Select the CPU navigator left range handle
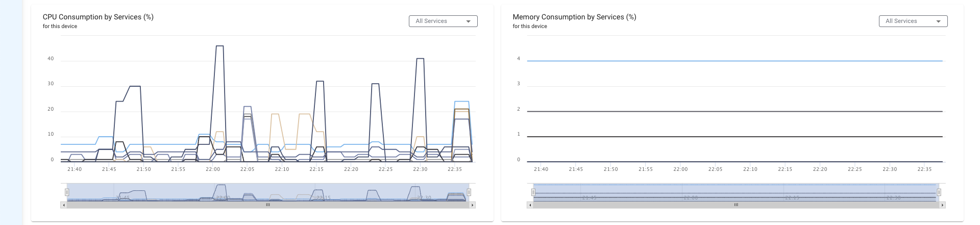Image resolution: width=980 pixels, height=225 pixels. [x=67, y=192]
